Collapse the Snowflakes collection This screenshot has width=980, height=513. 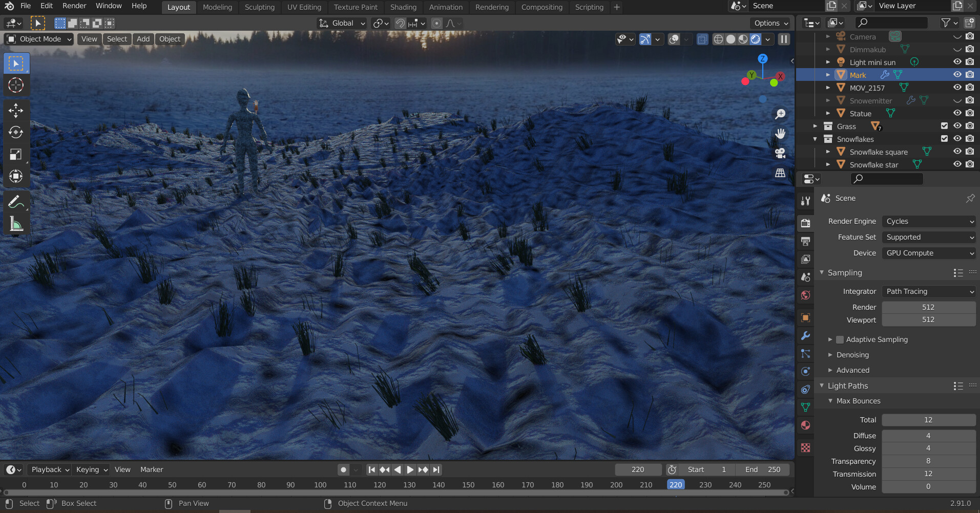[x=815, y=139]
